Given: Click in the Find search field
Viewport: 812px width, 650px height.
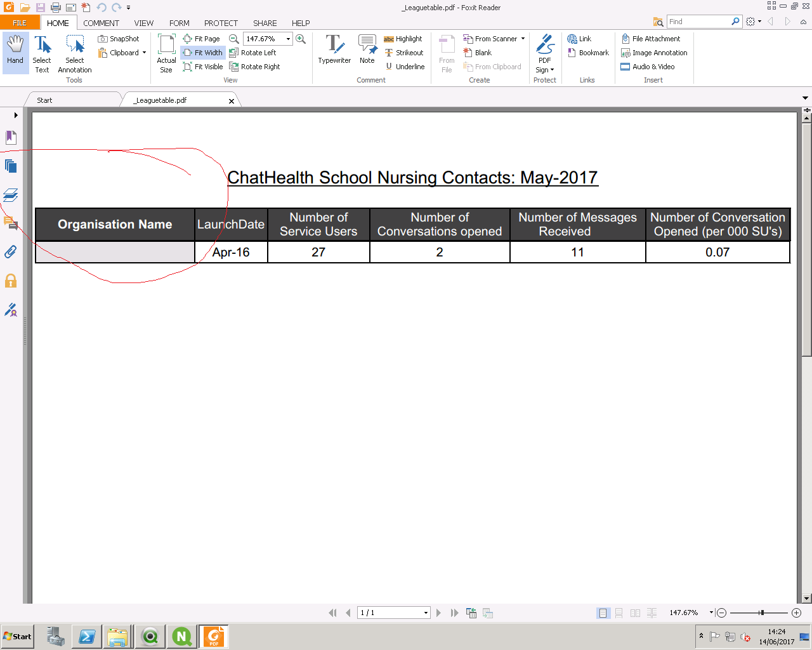Looking at the screenshot, I should pos(698,22).
